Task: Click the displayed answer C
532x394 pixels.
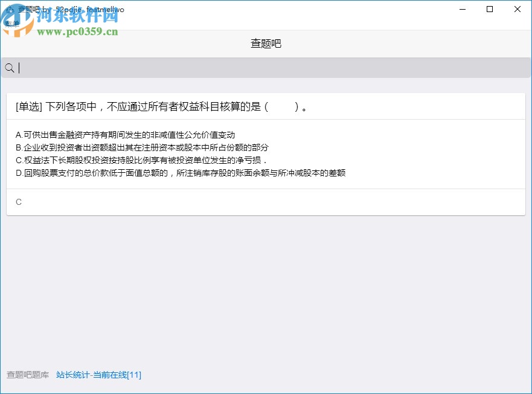Action: 18,202
